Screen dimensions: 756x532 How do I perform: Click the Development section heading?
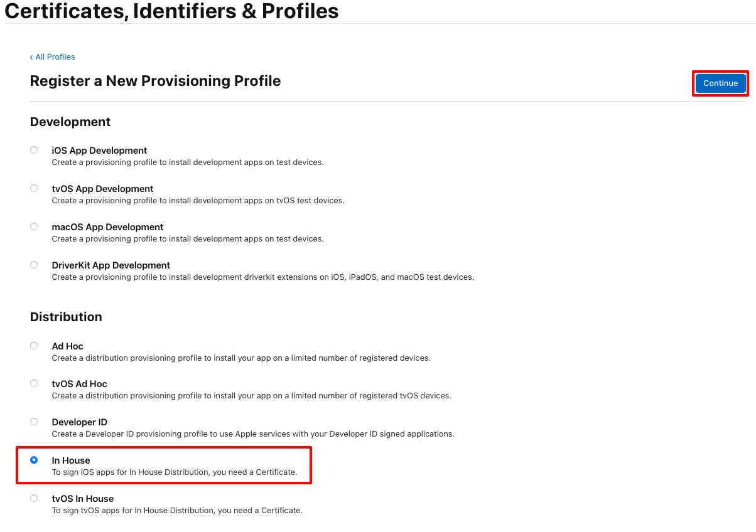pos(70,122)
